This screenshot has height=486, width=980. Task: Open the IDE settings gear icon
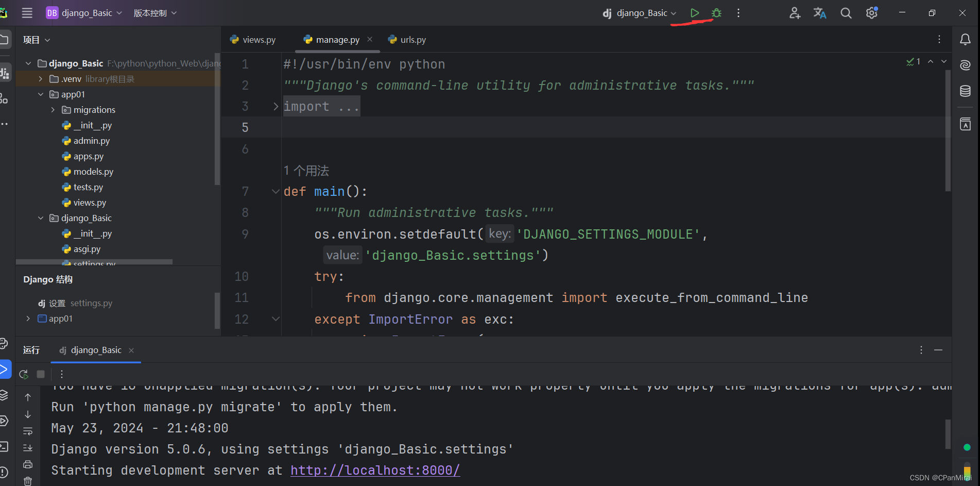[872, 13]
